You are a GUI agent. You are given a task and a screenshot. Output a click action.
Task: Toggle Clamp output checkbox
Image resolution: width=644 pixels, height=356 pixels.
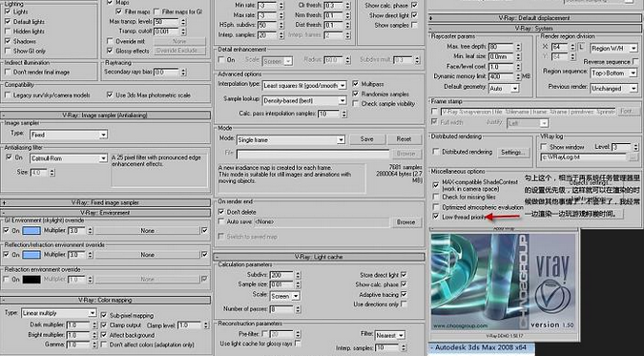click(104, 325)
